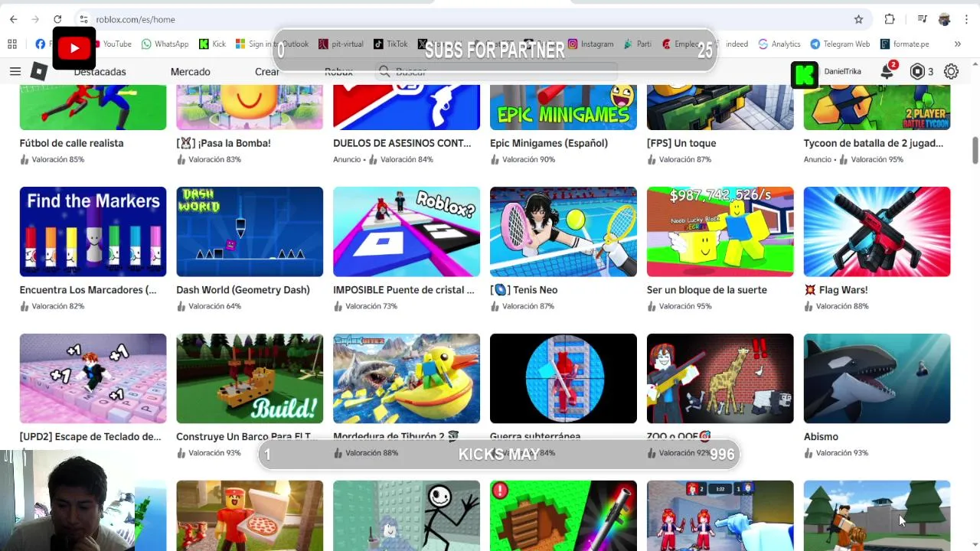Open the Escape de Teclado thumbnail
The height and width of the screenshot is (551, 980).
(x=93, y=378)
